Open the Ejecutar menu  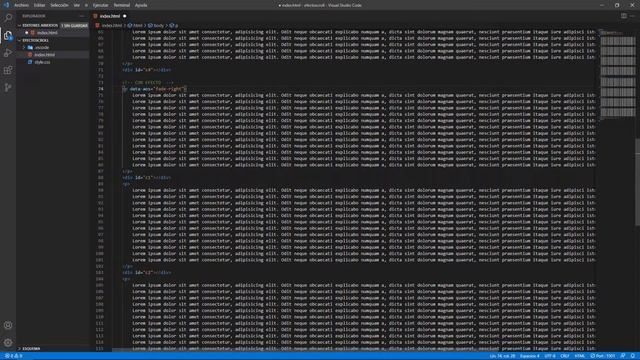100,5
